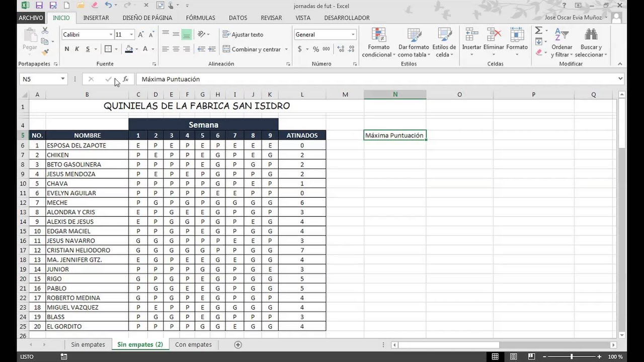Click the Paste (Pegar) clipboard icon
This screenshot has height=362, width=644.
[x=30, y=35]
